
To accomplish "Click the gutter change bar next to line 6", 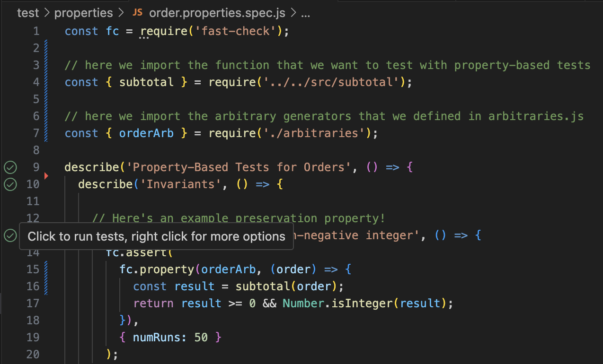I will 45,116.
